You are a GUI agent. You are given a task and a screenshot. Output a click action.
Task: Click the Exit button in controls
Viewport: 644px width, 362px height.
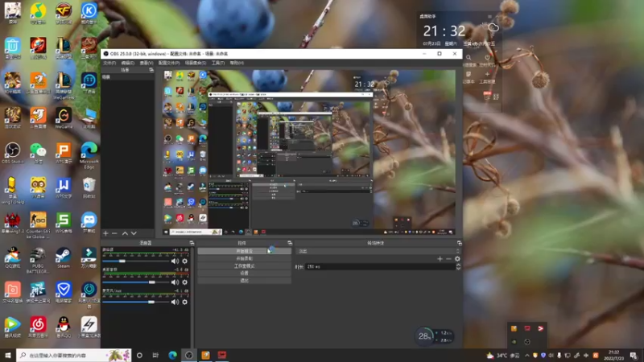[x=245, y=281]
